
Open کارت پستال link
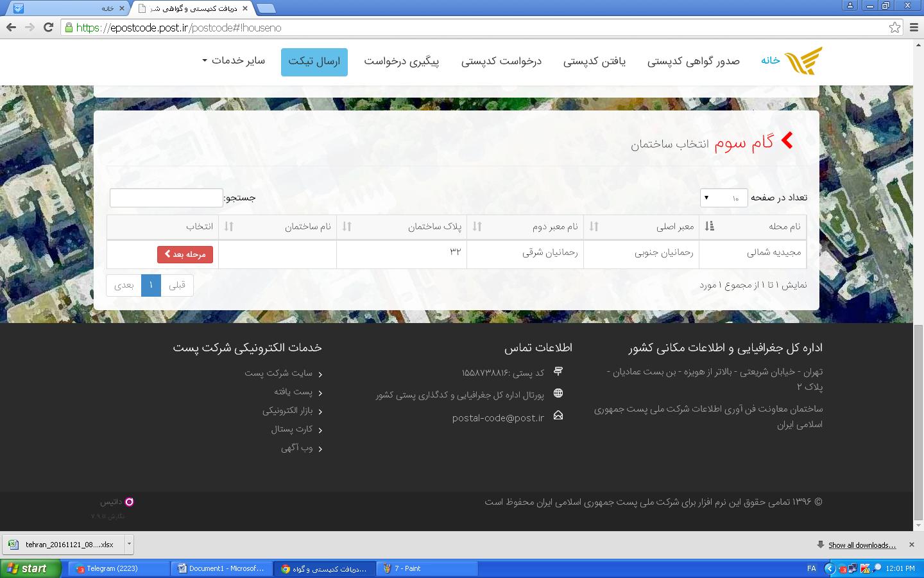tap(292, 429)
